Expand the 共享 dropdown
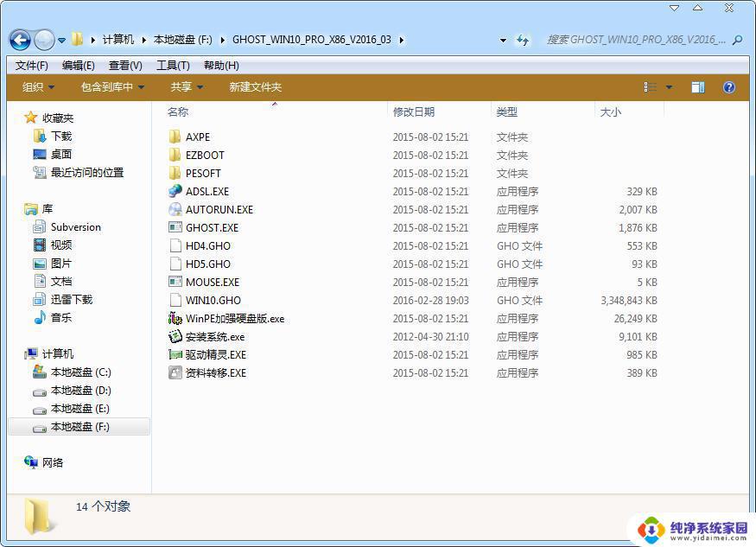This screenshot has height=547, width=756. tap(187, 87)
